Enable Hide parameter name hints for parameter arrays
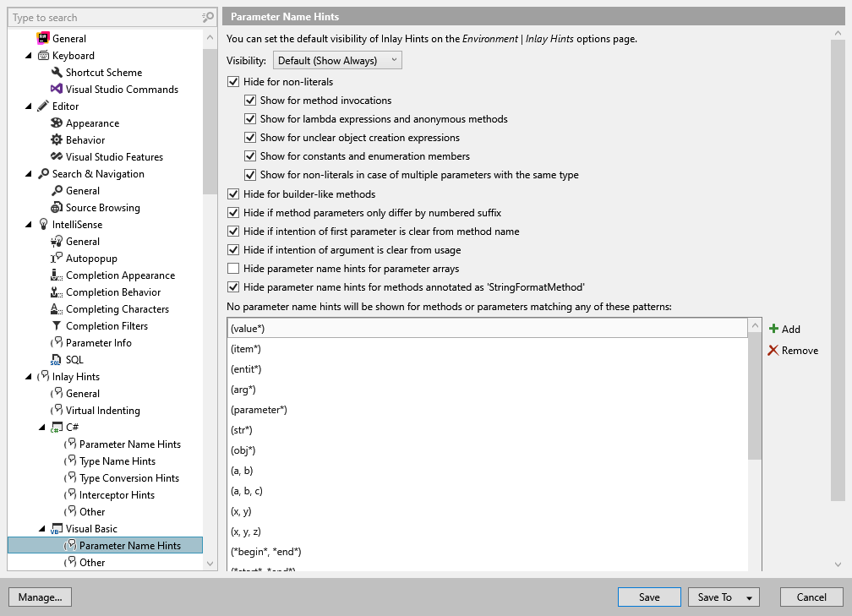Screen dimensions: 852x616 point(232,268)
